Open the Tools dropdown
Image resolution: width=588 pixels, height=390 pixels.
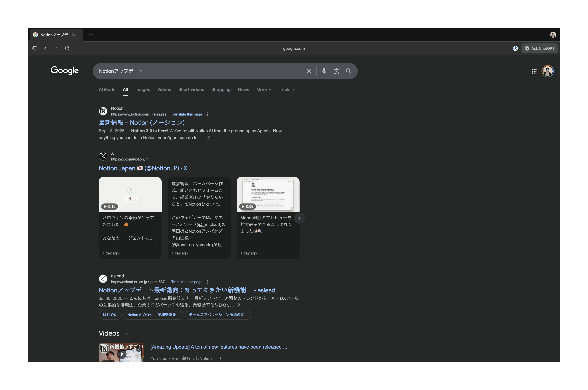click(287, 89)
